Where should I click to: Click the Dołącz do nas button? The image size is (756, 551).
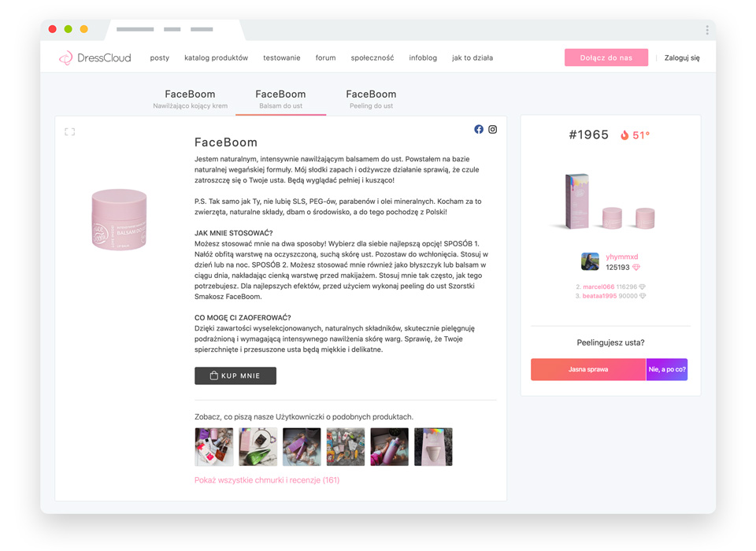click(x=606, y=57)
